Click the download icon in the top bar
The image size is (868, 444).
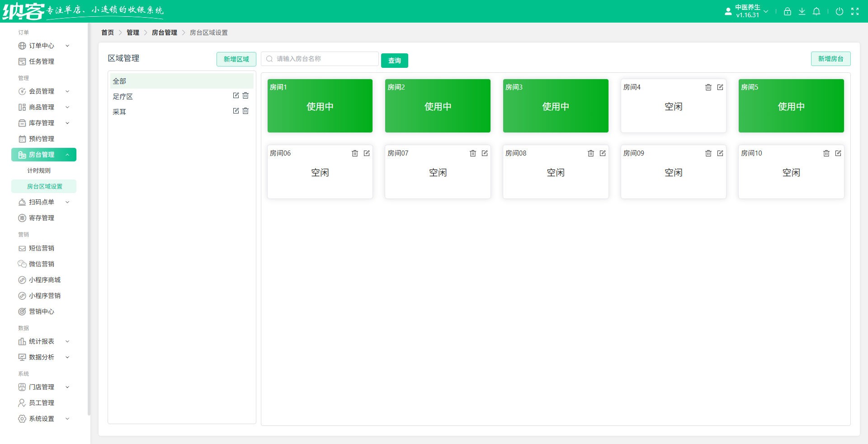(802, 11)
